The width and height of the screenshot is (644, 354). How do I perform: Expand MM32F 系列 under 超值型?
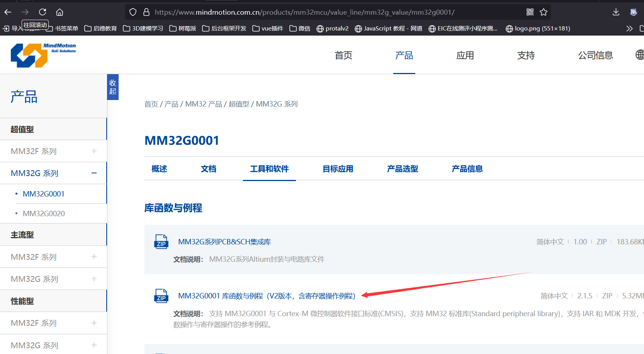coord(94,151)
